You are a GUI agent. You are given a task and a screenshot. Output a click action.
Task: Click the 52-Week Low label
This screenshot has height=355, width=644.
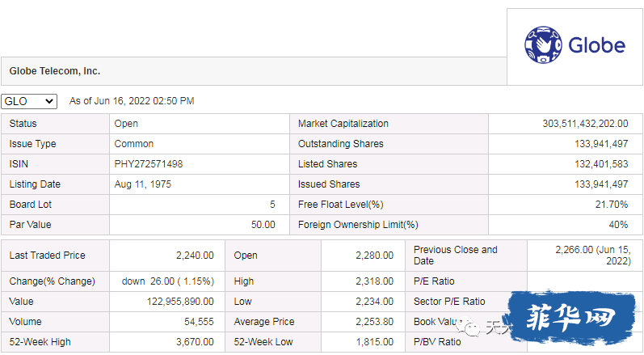(263, 342)
